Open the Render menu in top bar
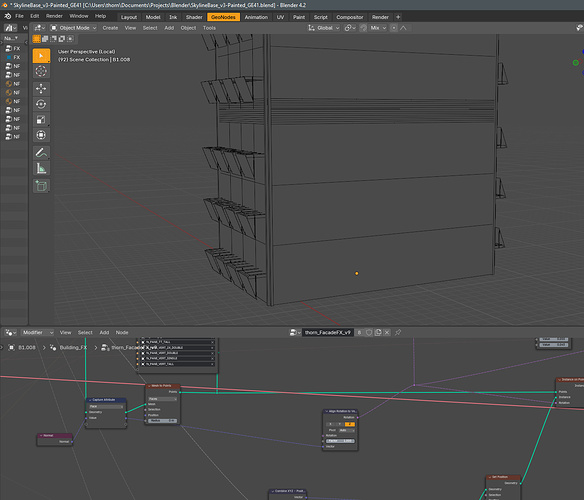 coord(54,16)
